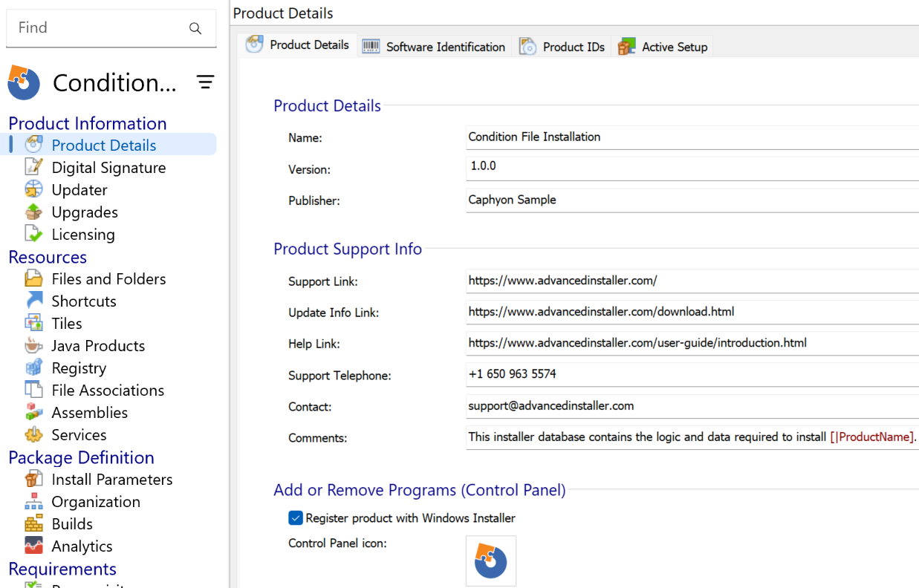Open the Updater page
Viewport: 919px width, 588px height.
[x=79, y=189]
